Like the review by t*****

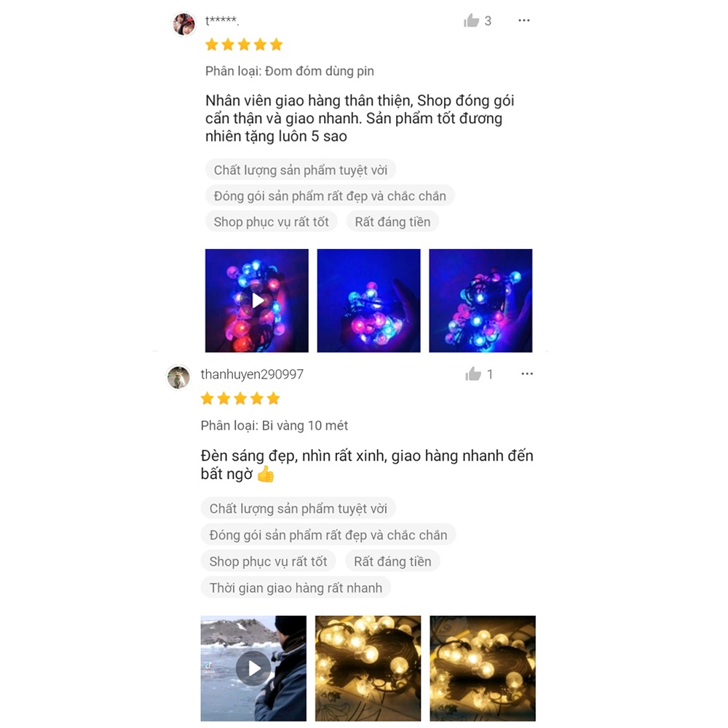pyautogui.click(x=471, y=20)
